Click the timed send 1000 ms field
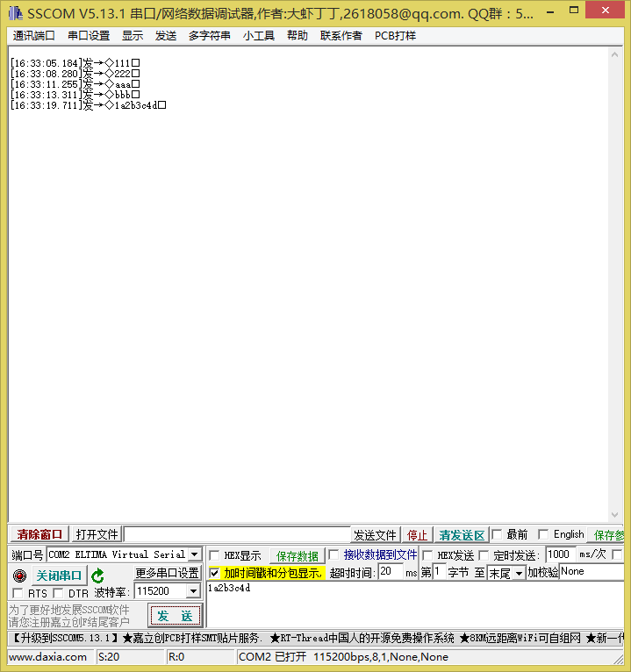The height and width of the screenshot is (672, 631). [560, 554]
